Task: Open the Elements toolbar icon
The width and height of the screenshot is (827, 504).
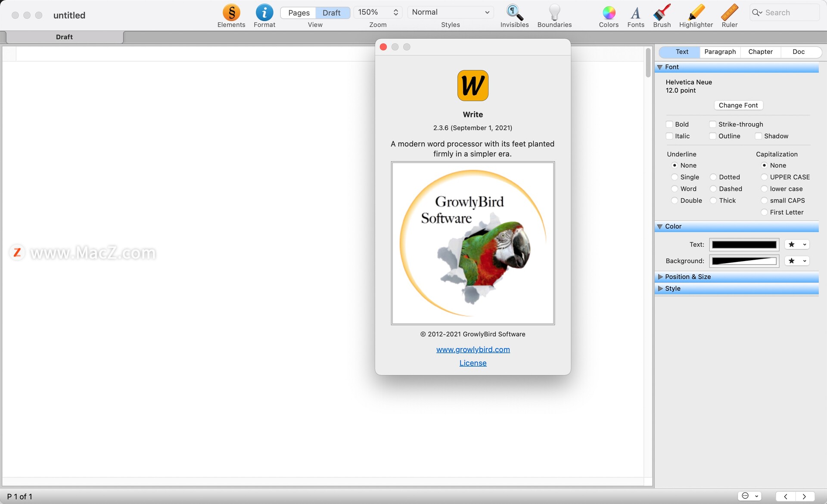Action: pos(231,12)
